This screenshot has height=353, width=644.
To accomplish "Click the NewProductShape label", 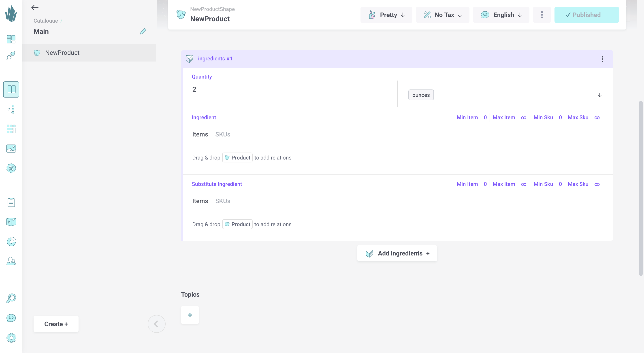I will tap(212, 9).
